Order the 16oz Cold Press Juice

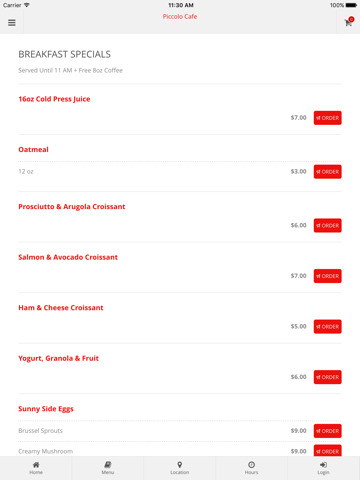click(327, 118)
